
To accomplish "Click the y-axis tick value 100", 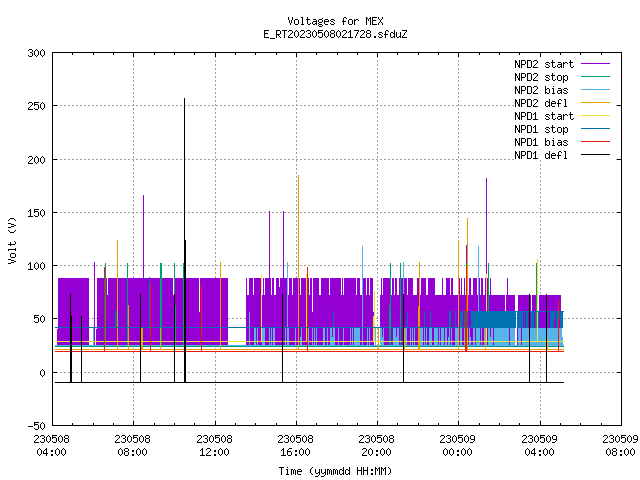I will (36, 266).
